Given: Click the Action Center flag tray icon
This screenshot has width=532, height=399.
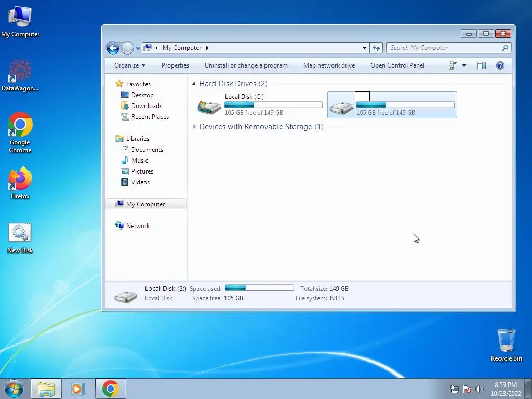Looking at the screenshot, I should 467,389.
